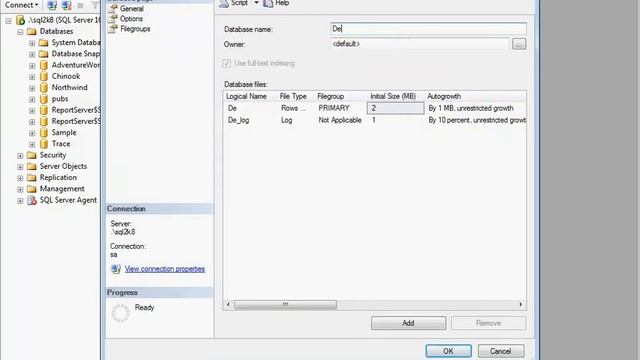Viewport: 640px width, 360px height.
Task: Expand the Server Objects folder node
Action: point(20,167)
